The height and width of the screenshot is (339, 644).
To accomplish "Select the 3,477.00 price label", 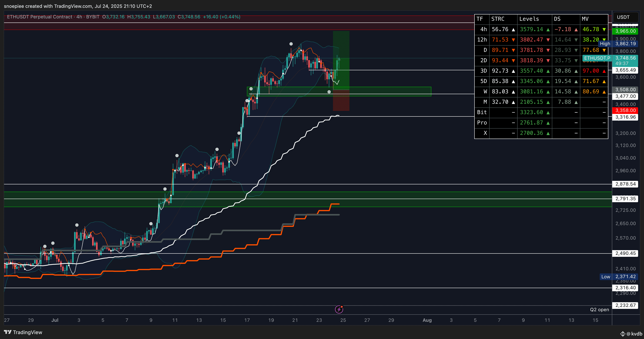I will (x=625, y=96).
